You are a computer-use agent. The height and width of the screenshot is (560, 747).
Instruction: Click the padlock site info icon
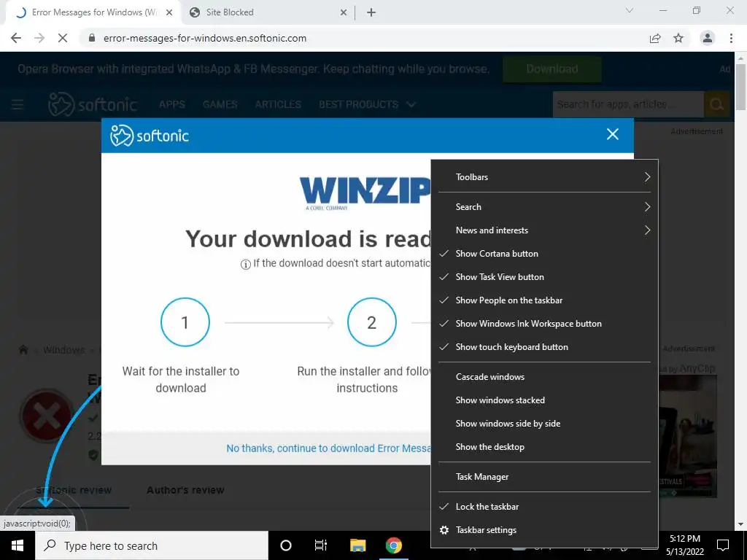coord(92,38)
